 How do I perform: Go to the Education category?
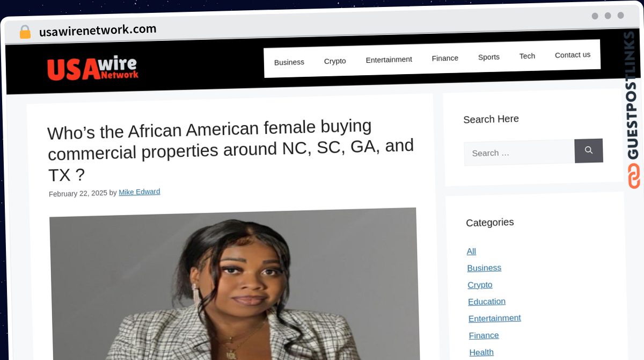(x=487, y=301)
